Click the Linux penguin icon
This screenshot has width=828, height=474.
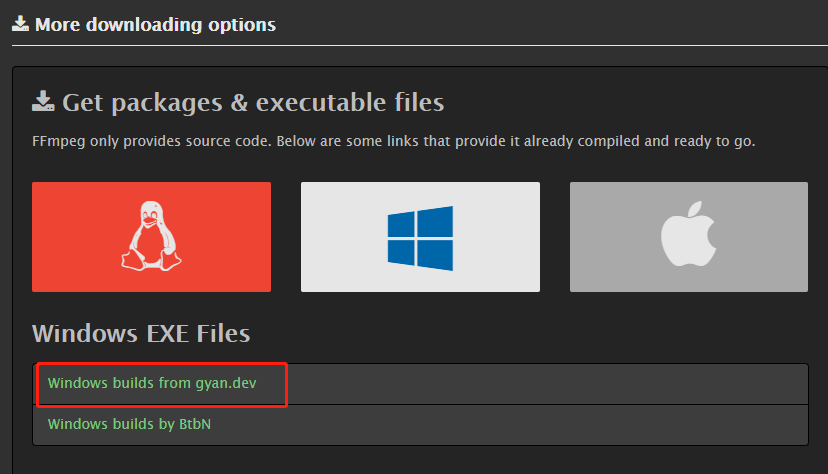coord(151,236)
